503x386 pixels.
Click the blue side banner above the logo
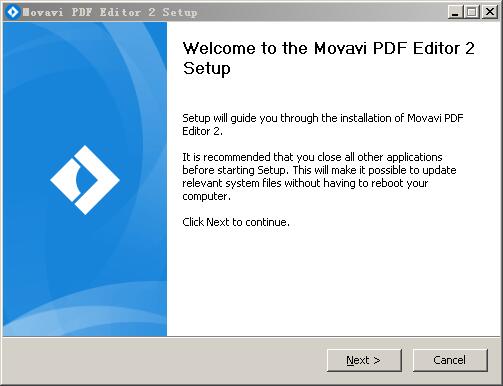(x=85, y=83)
